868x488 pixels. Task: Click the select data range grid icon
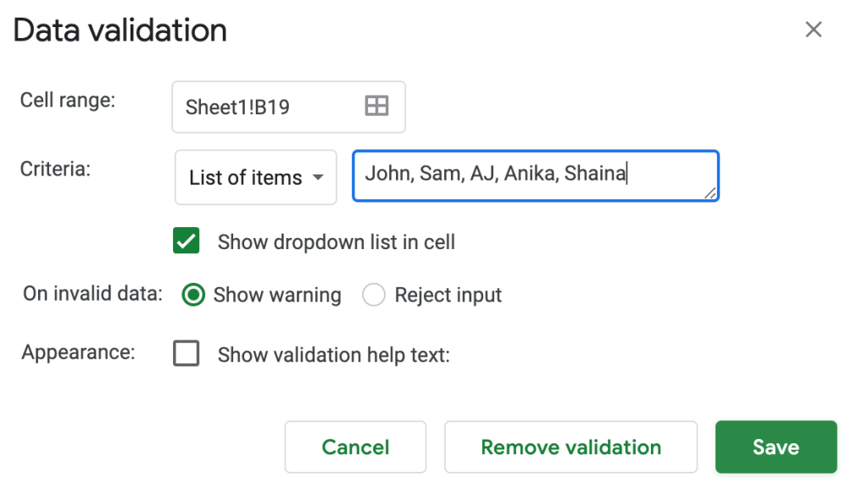[376, 106]
